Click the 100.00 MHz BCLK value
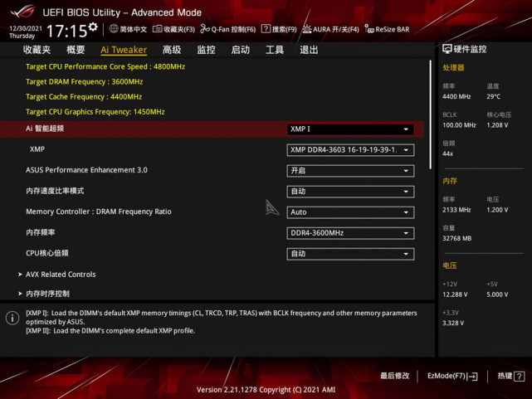Screen dimensions: 532x399 click(x=459, y=125)
